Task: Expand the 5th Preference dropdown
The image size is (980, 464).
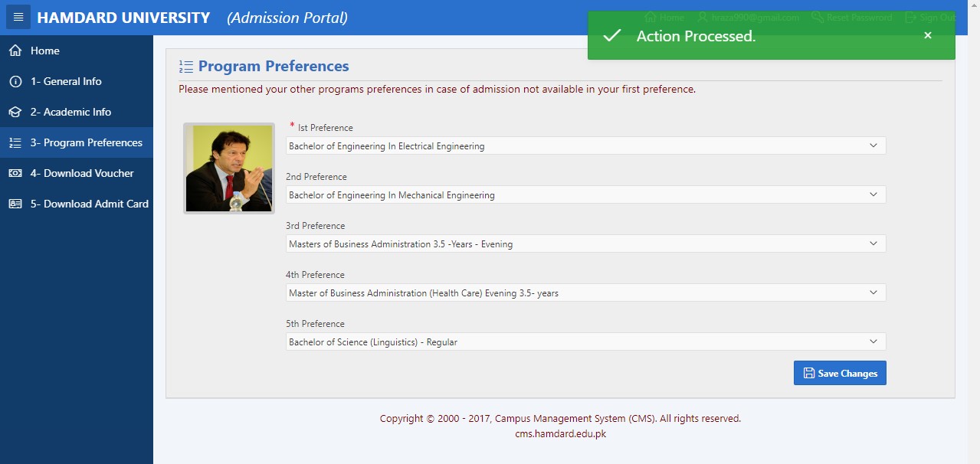Action: [x=585, y=341]
